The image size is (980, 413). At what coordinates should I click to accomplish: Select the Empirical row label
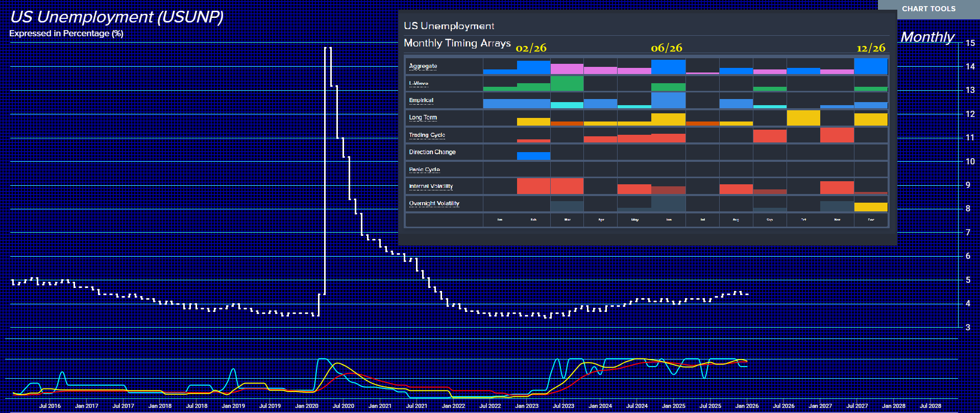(421, 101)
